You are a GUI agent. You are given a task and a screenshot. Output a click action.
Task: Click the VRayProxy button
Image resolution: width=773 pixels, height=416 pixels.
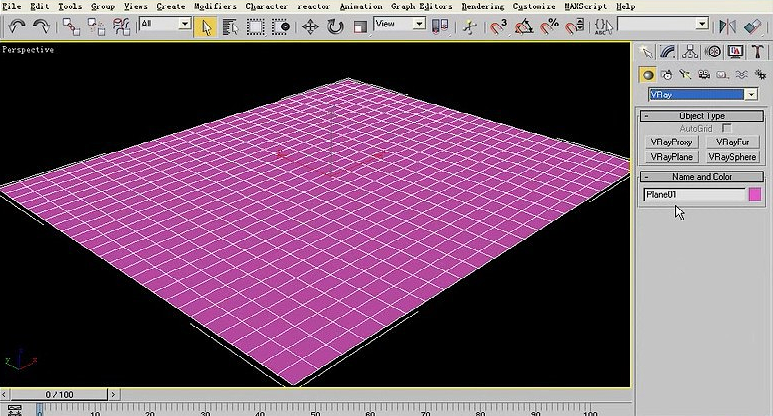coord(671,143)
